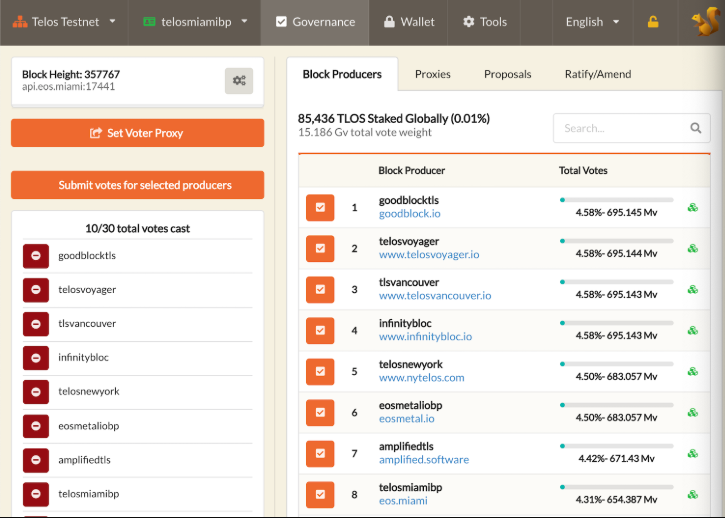Open the Telos Testnet network dropdown
The height and width of the screenshot is (518, 725).
click(x=64, y=22)
